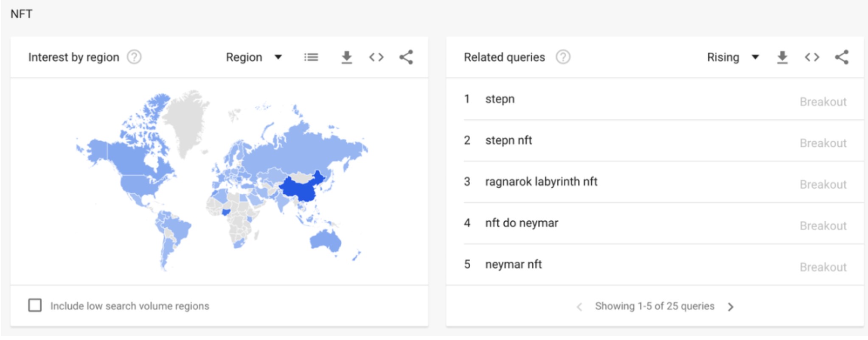Image resolution: width=868 pixels, height=340 pixels.
Task: Click the Interest by region title
Action: [x=74, y=57]
